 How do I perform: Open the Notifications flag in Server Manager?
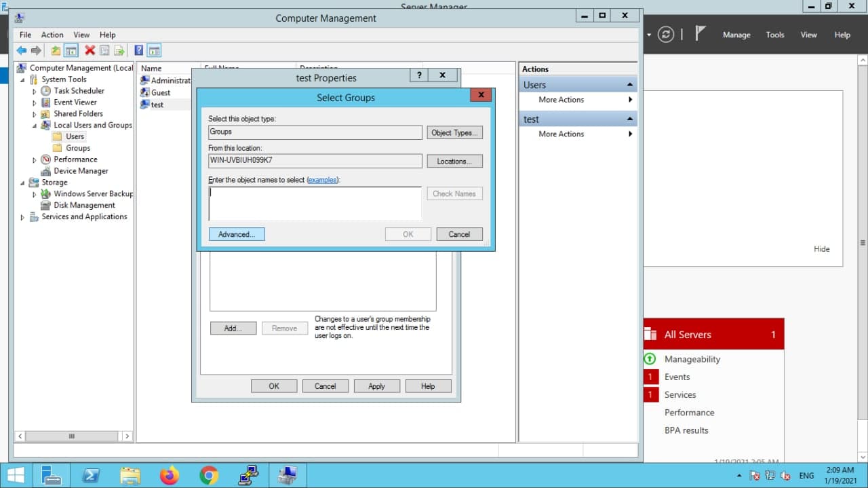coord(701,34)
